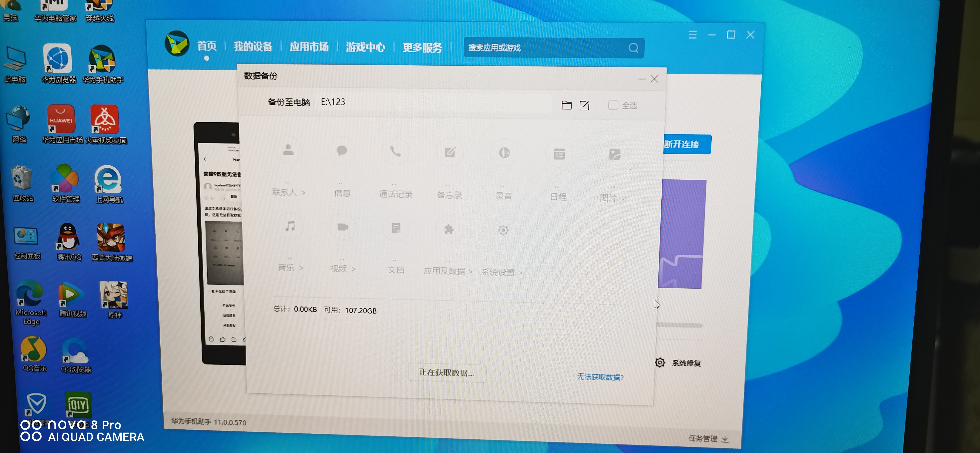
Task: Open 无法获取数据? help link
Action: click(x=600, y=377)
